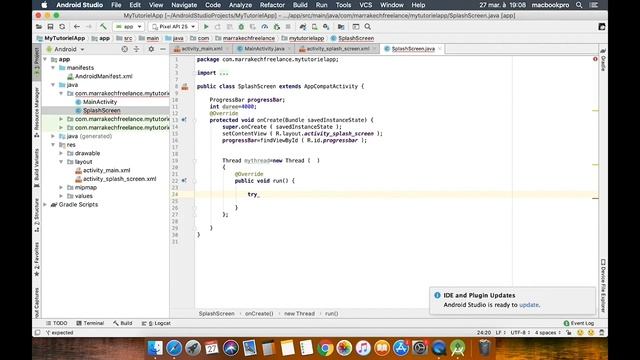Open the Android project view dropdown
The width and height of the screenshot is (640, 360).
[x=65, y=49]
